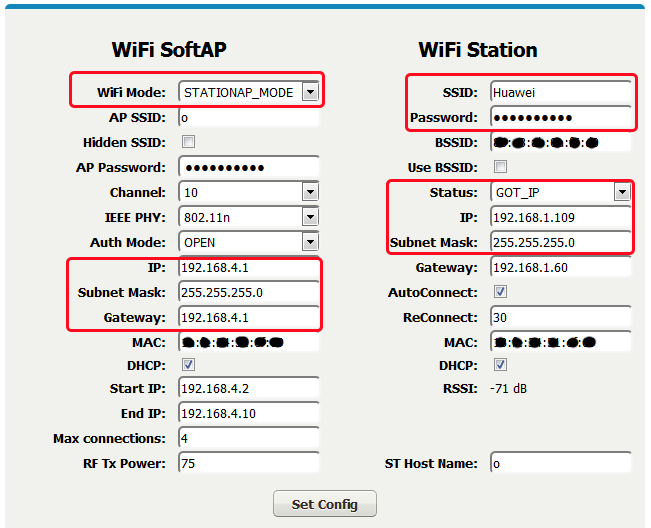651x528 pixels.
Task: Click the SoftAP IP field 192.168.4.1
Action: tap(249, 267)
